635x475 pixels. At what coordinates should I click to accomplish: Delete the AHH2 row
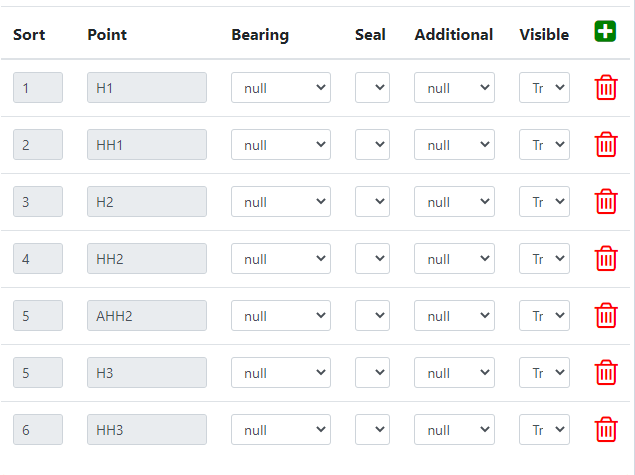[x=606, y=315]
